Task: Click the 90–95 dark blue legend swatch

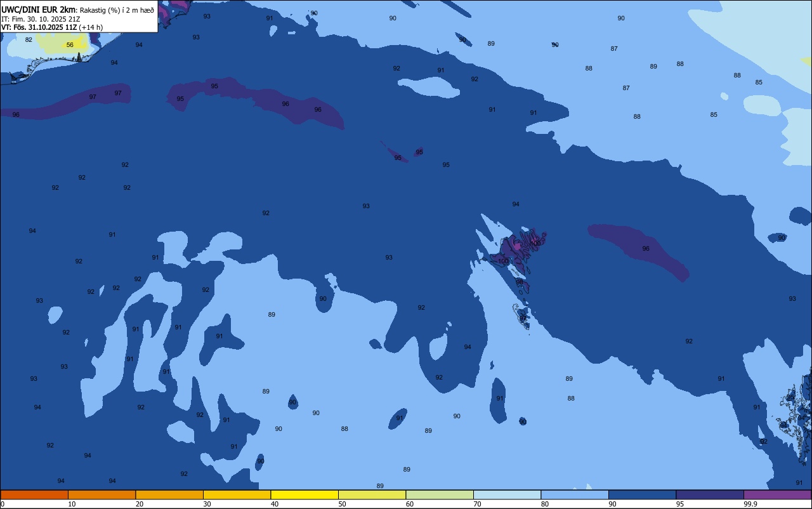Action: pyautogui.click(x=642, y=494)
